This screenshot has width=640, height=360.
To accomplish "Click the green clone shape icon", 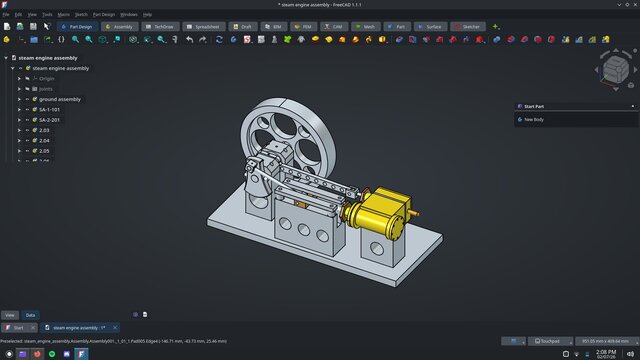I will click(288, 40).
